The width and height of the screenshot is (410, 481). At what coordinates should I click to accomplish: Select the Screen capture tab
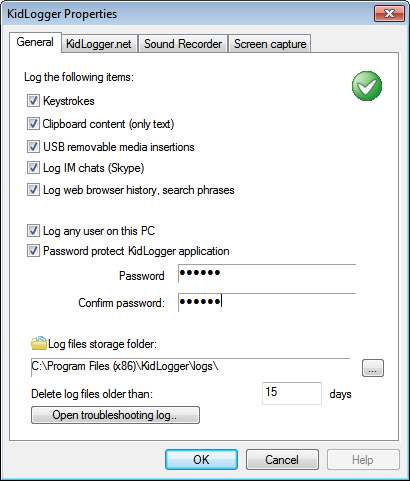pyautogui.click(x=270, y=44)
